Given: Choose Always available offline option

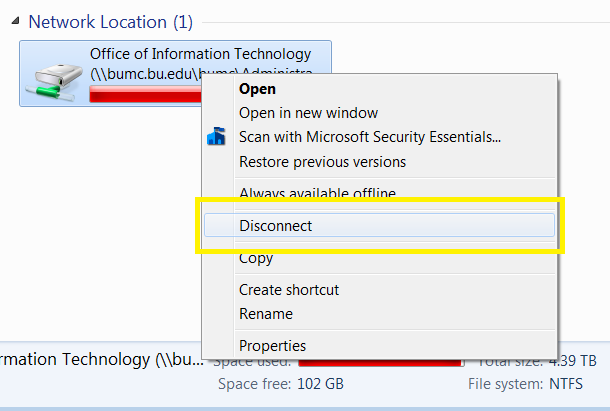Looking at the screenshot, I should pyautogui.click(x=317, y=193).
